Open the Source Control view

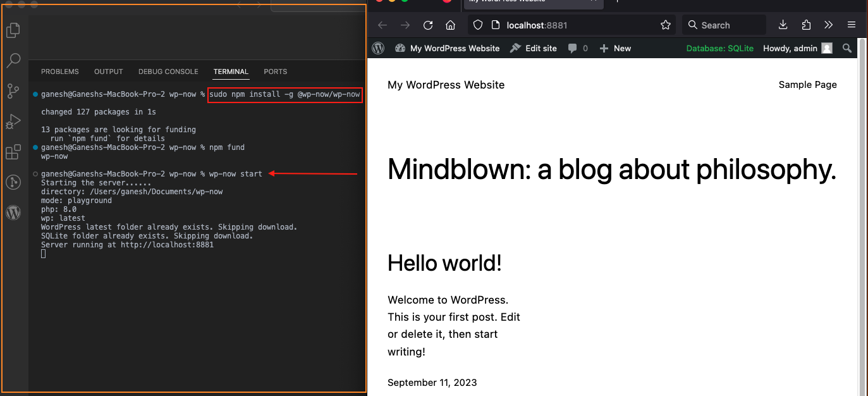click(x=13, y=91)
